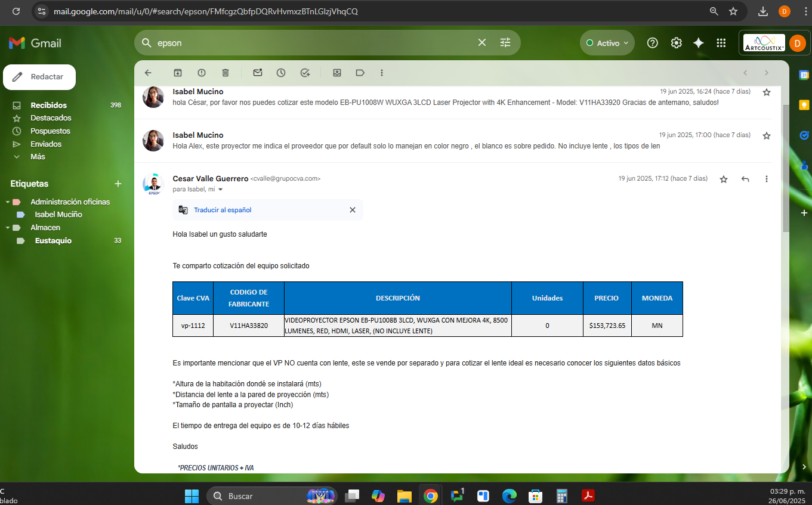This screenshot has height=505, width=812.
Task: Click the epson search field
Action: (313, 43)
